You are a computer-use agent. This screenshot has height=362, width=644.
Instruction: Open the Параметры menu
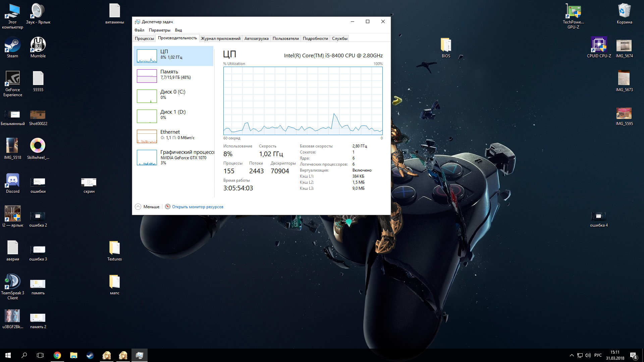coord(160,30)
